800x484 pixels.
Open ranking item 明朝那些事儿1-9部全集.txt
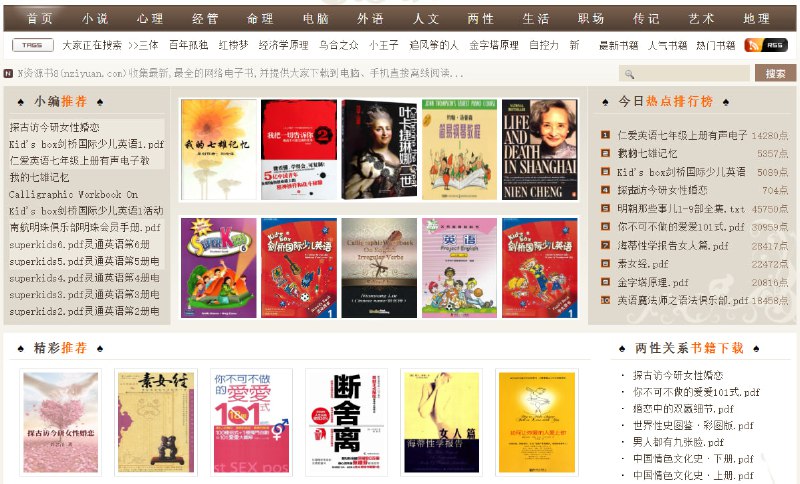tap(681, 209)
